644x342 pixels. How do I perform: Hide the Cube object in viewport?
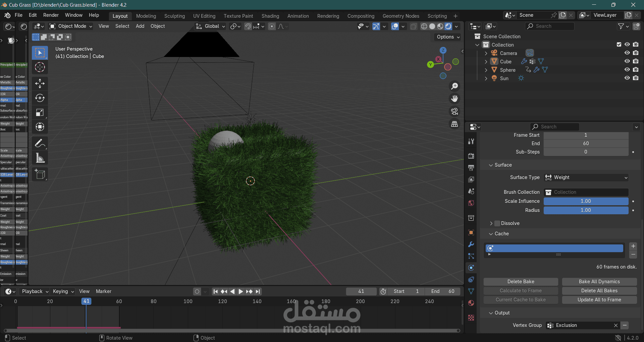[627, 61]
